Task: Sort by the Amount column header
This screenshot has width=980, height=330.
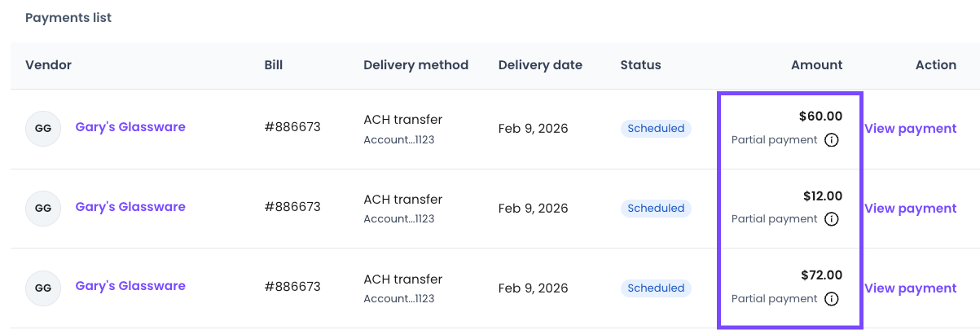Action: tap(816, 65)
